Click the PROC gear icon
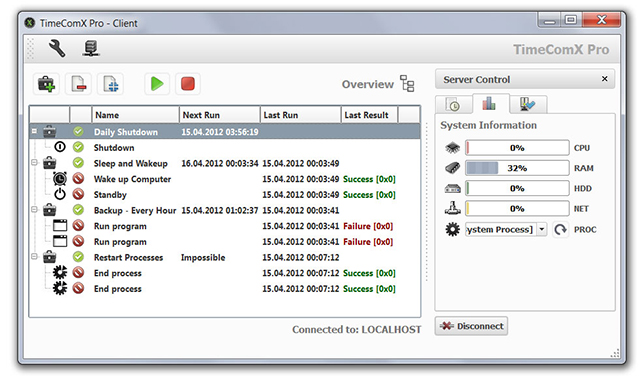The height and width of the screenshot is (384, 640). click(452, 229)
